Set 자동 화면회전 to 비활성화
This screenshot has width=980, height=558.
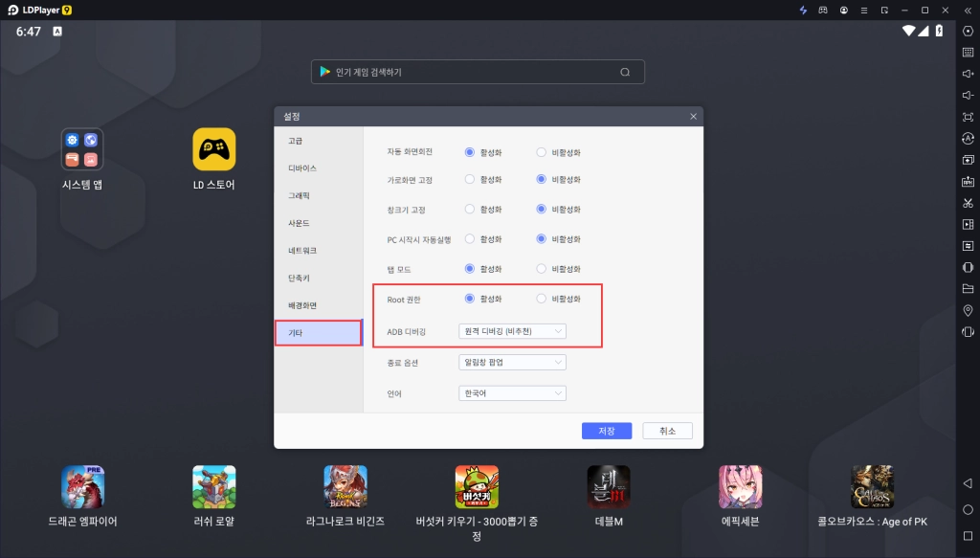coord(543,152)
